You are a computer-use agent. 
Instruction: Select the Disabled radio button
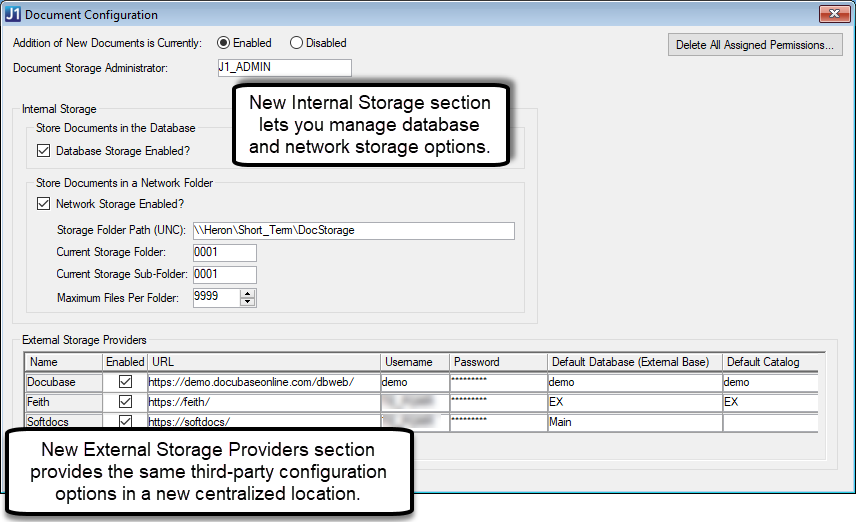tap(296, 43)
